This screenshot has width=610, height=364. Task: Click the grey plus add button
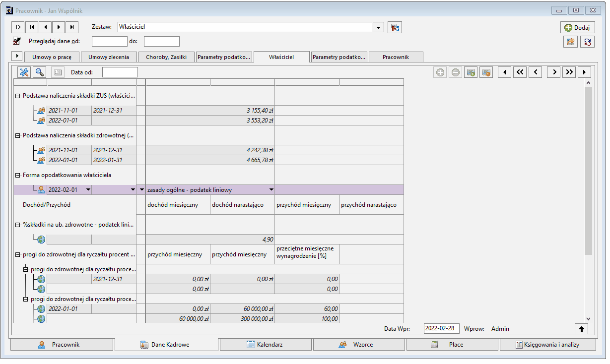click(x=440, y=72)
